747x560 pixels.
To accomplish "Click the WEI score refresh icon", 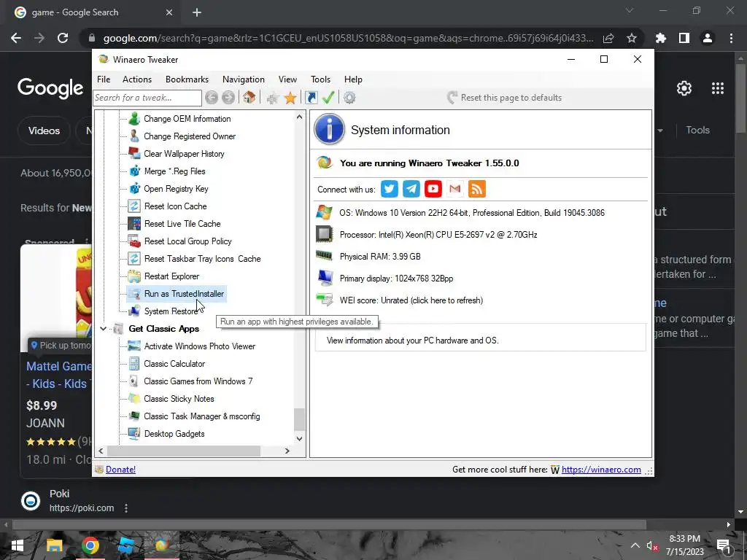I will tap(325, 300).
